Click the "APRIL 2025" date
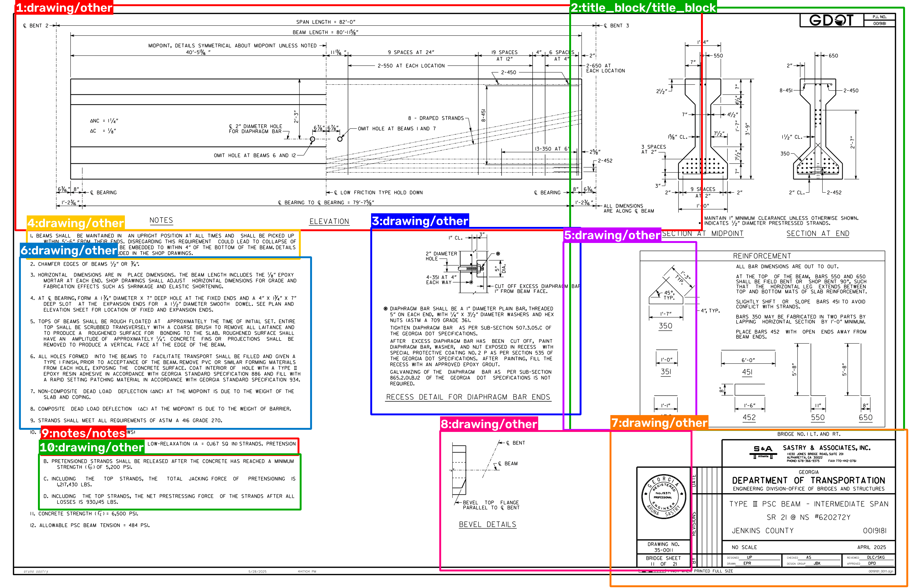This screenshot has height=588, width=909. point(872,548)
